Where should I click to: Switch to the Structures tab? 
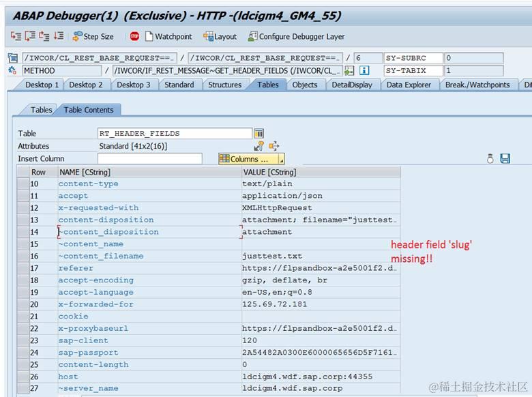(224, 85)
